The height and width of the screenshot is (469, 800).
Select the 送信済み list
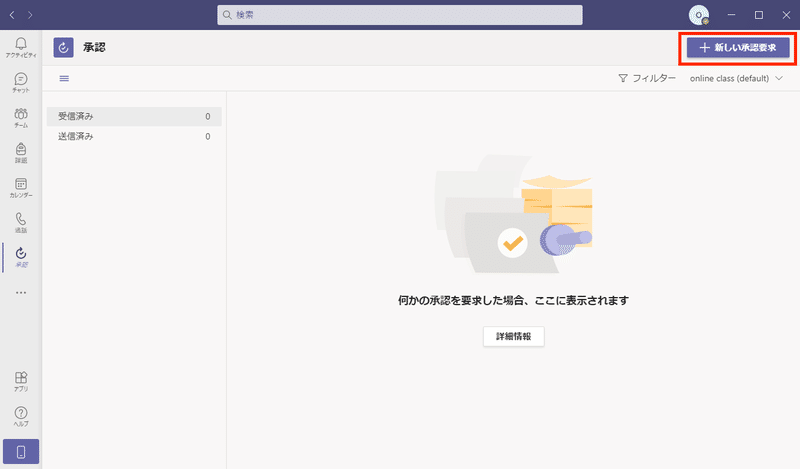pyautogui.click(x=134, y=136)
